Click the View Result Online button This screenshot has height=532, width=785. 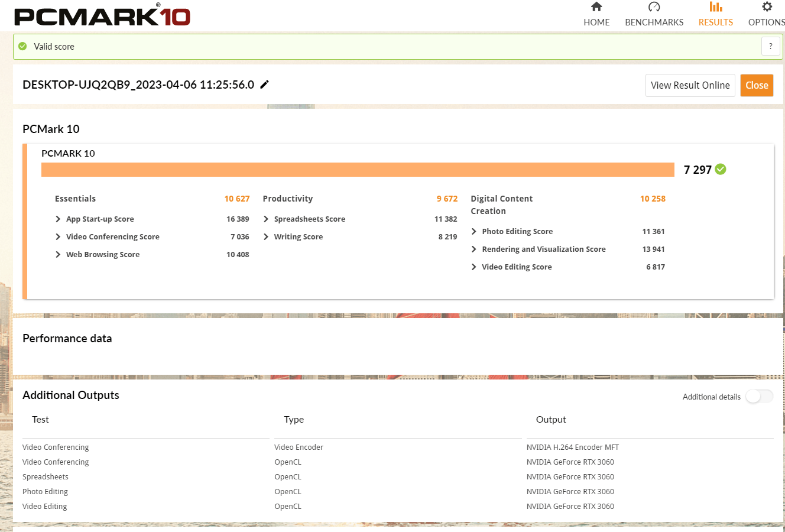click(690, 85)
